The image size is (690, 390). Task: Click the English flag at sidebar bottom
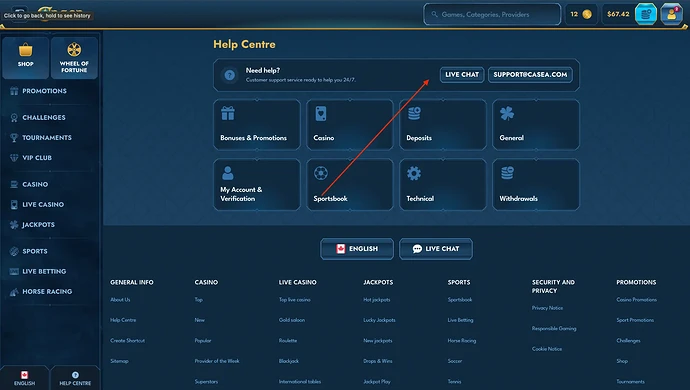(24, 375)
